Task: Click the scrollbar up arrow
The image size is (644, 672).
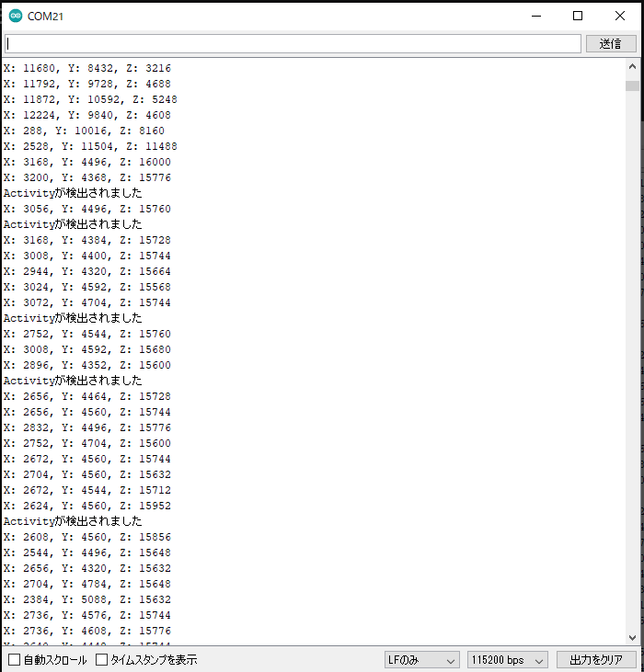Action: point(632,66)
